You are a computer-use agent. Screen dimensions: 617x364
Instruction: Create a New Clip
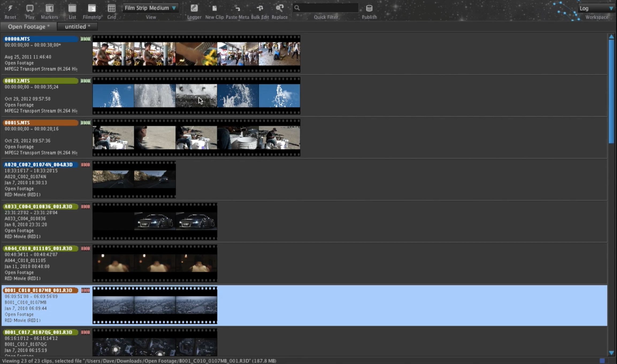coord(214,9)
